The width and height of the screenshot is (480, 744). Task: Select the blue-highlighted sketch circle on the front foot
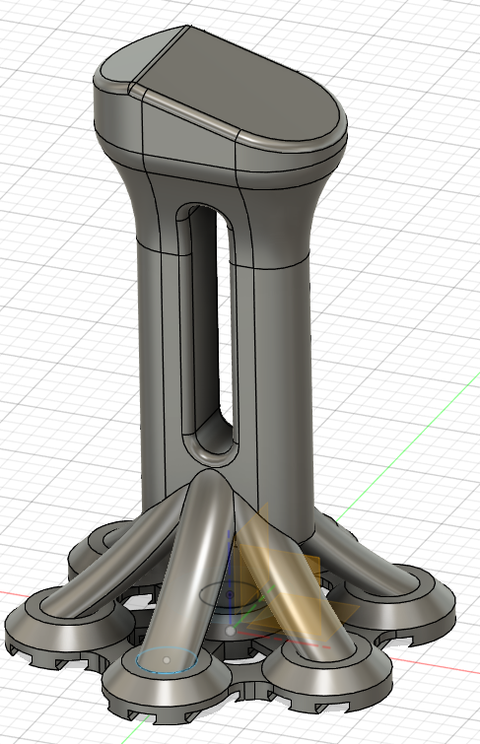coord(166,660)
